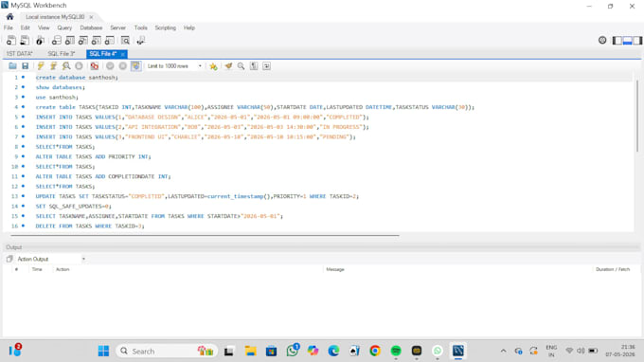644x362 pixels.
Task: Stop the running query icon
Action: click(79, 65)
